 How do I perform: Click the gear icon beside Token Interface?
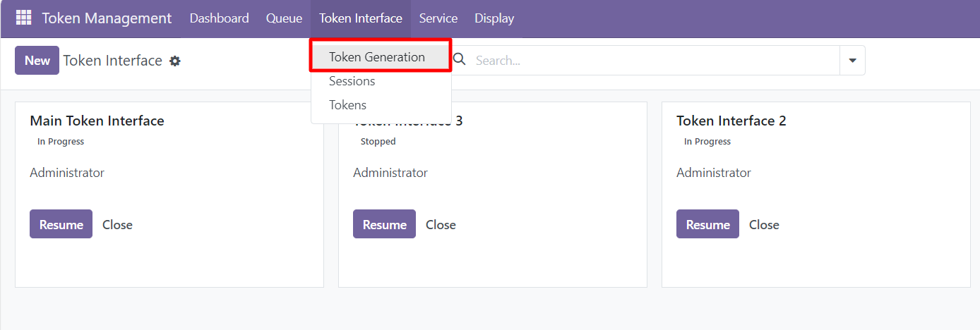pyautogui.click(x=175, y=61)
